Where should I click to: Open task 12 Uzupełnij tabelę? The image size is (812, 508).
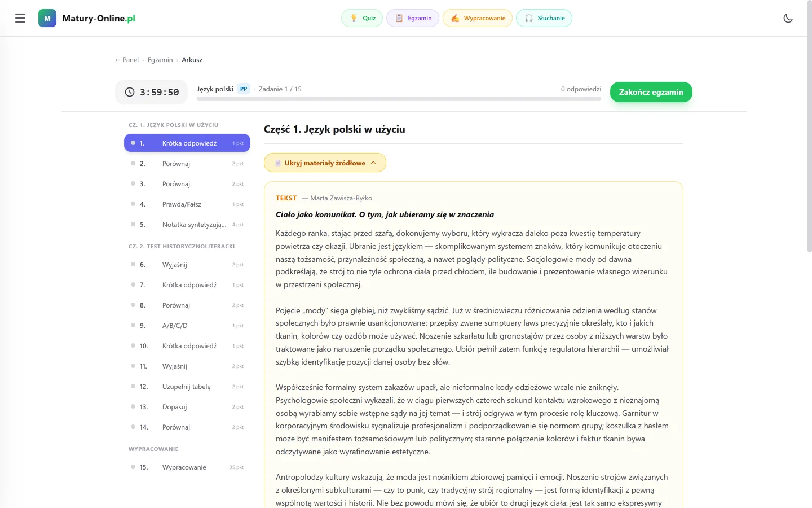[x=187, y=387]
